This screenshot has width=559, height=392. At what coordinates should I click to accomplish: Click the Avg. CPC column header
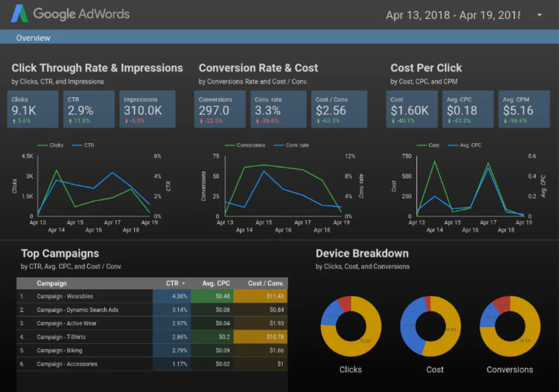(216, 283)
